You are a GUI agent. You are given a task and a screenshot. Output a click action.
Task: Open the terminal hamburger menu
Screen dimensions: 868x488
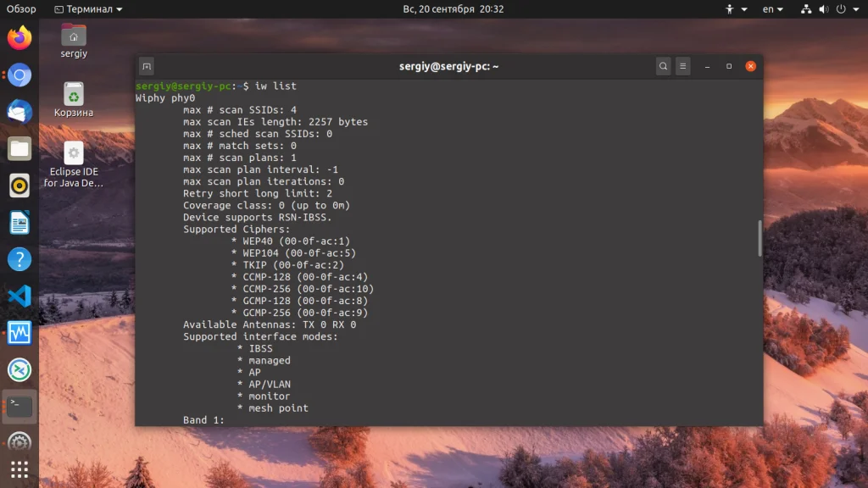click(682, 66)
